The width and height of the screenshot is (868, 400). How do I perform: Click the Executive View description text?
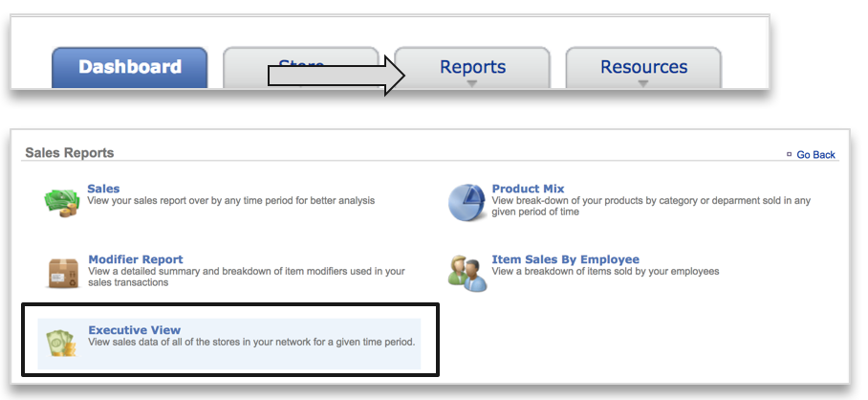coord(251,343)
